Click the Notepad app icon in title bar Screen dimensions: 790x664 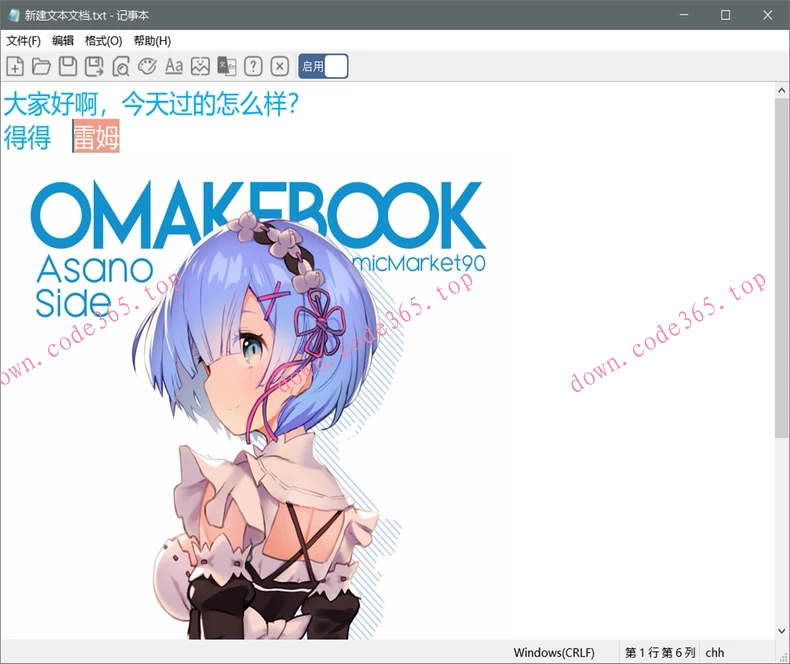[x=13, y=15]
